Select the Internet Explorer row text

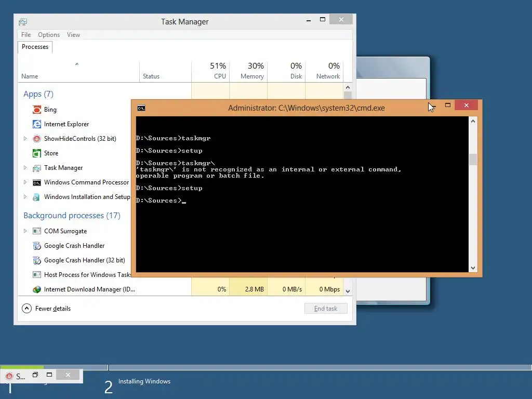pyautogui.click(x=66, y=124)
